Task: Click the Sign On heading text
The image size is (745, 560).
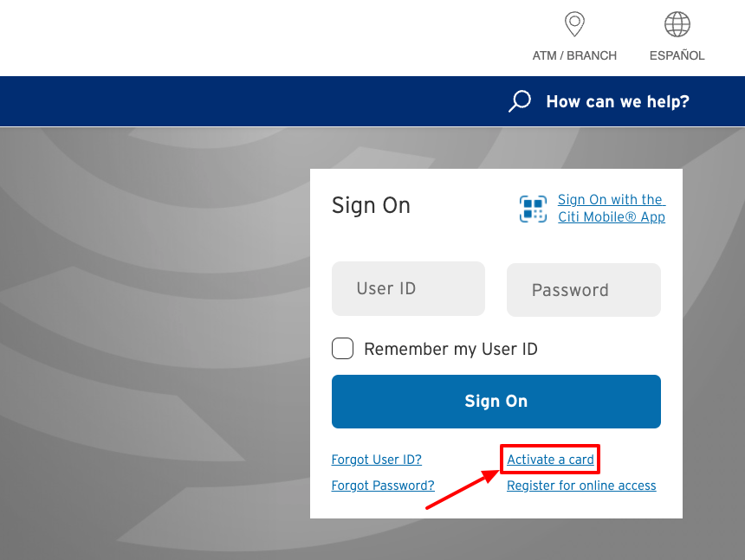Action: click(371, 206)
